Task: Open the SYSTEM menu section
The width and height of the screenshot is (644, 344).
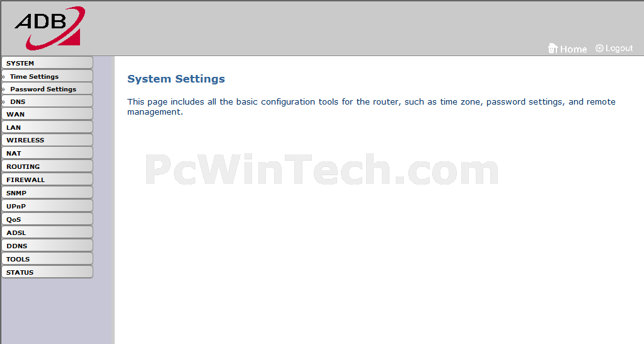Action: (x=47, y=63)
